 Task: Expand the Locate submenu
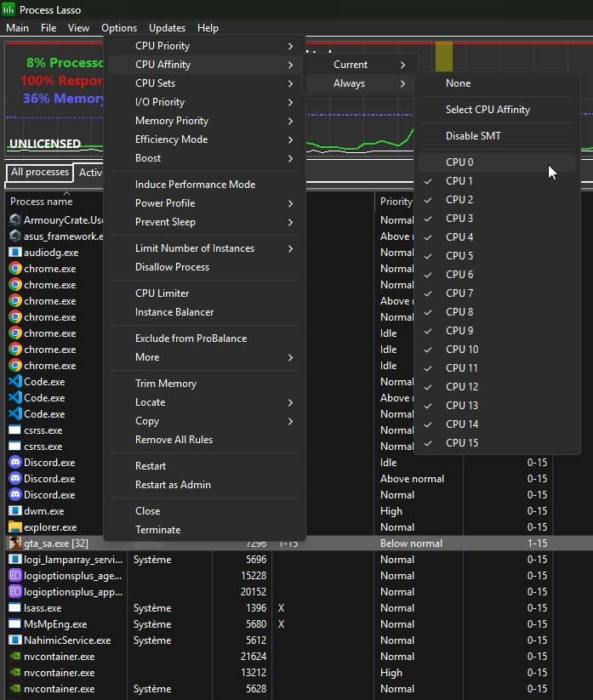(204, 402)
